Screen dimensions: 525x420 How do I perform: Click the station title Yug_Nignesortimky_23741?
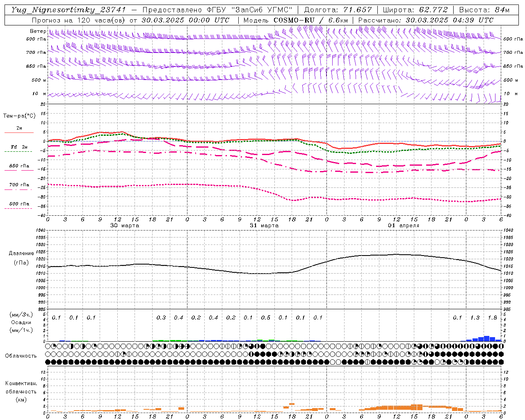coord(68,10)
